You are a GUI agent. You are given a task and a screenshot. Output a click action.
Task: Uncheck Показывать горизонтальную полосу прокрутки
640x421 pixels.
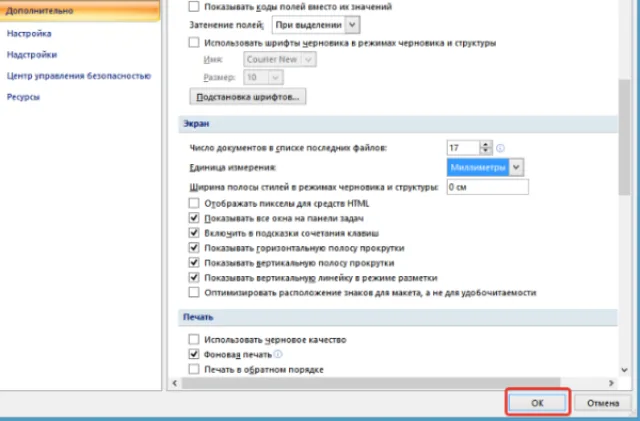(194, 248)
